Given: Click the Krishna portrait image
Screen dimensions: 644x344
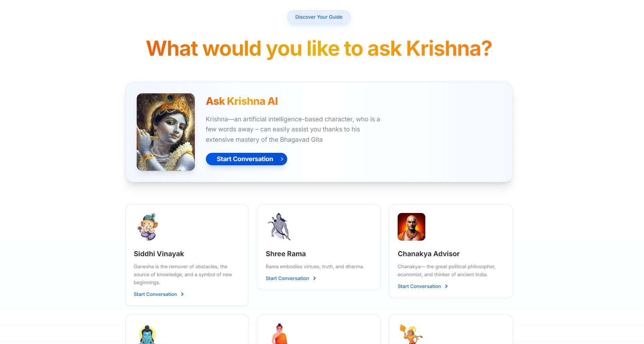Looking at the screenshot, I should [166, 132].
